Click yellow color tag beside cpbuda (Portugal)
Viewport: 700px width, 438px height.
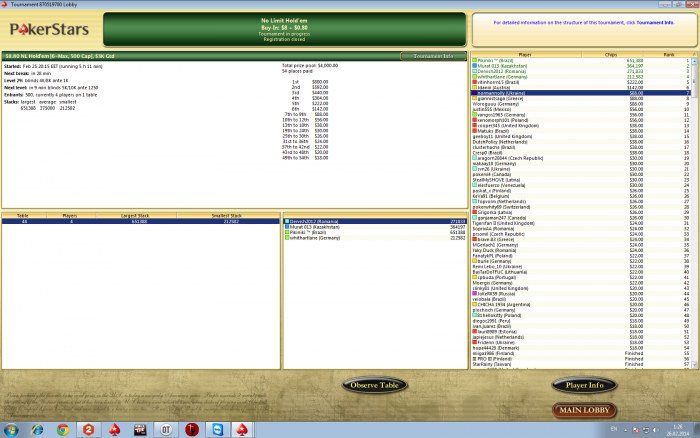click(475, 277)
